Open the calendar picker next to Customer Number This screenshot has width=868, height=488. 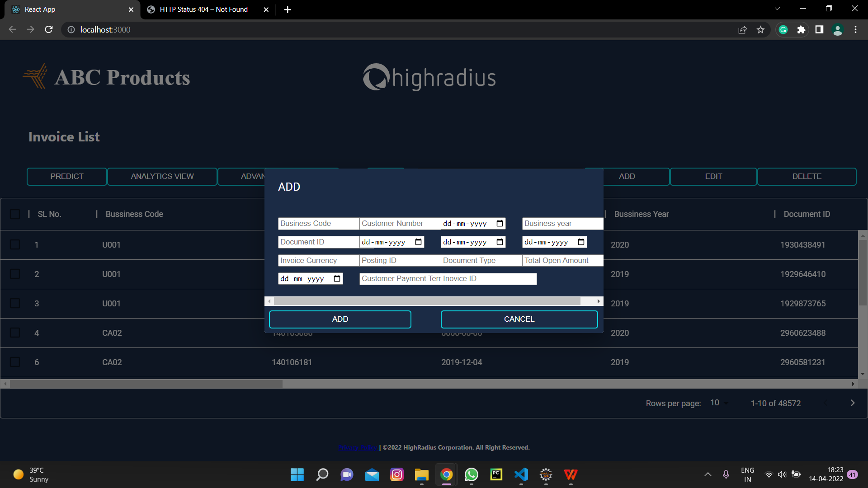pos(499,223)
